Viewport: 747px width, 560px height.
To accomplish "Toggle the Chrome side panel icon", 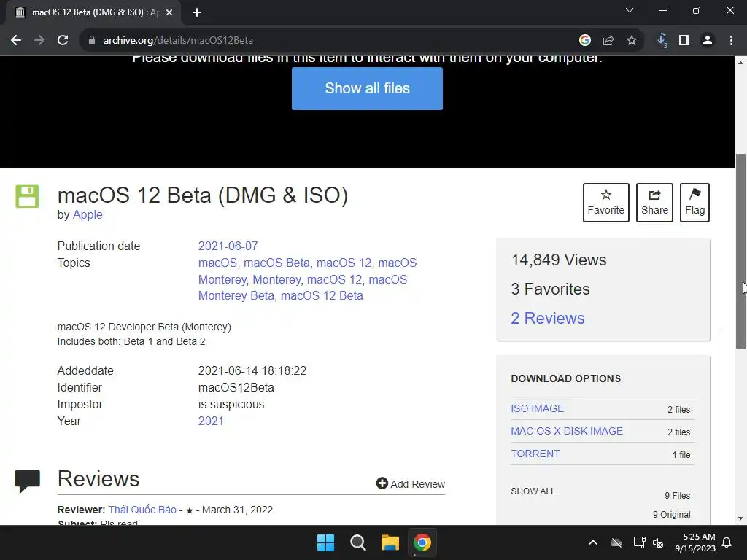I will click(684, 41).
